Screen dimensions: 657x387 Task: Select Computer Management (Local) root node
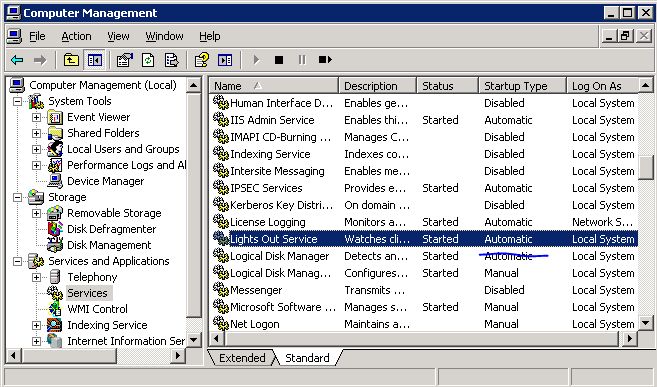(103, 85)
